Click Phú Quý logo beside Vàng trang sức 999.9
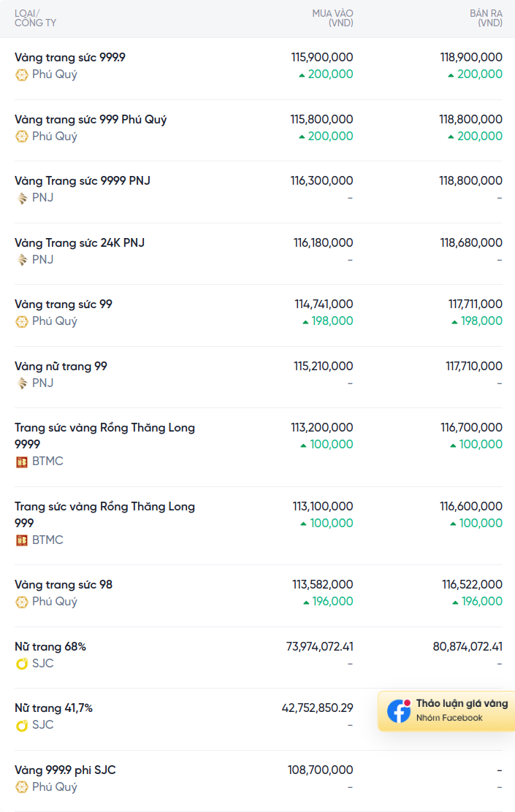515x812 pixels. click(22, 74)
